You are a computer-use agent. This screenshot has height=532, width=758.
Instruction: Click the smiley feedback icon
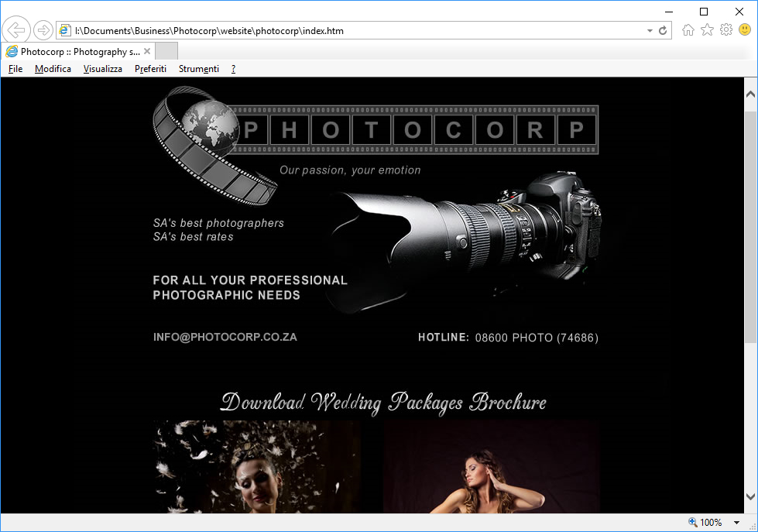tap(745, 30)
